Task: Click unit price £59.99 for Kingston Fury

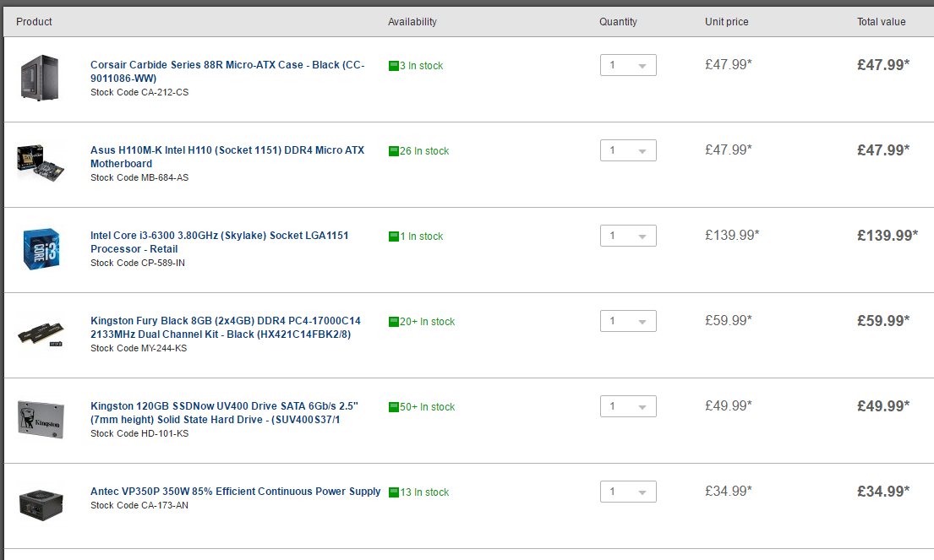Action: tap(729, 321)
